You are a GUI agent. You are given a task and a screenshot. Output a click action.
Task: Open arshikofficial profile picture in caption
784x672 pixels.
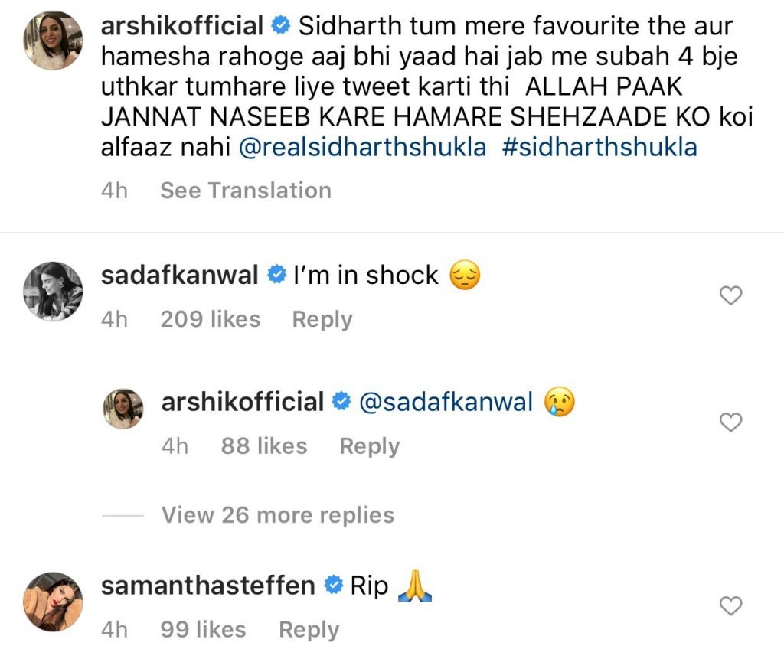(52, 42)
